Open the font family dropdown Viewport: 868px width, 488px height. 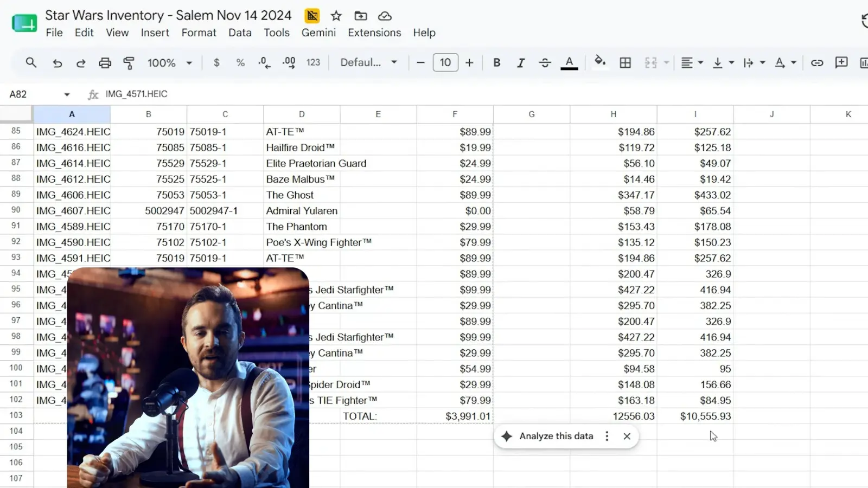coord(369,62)
